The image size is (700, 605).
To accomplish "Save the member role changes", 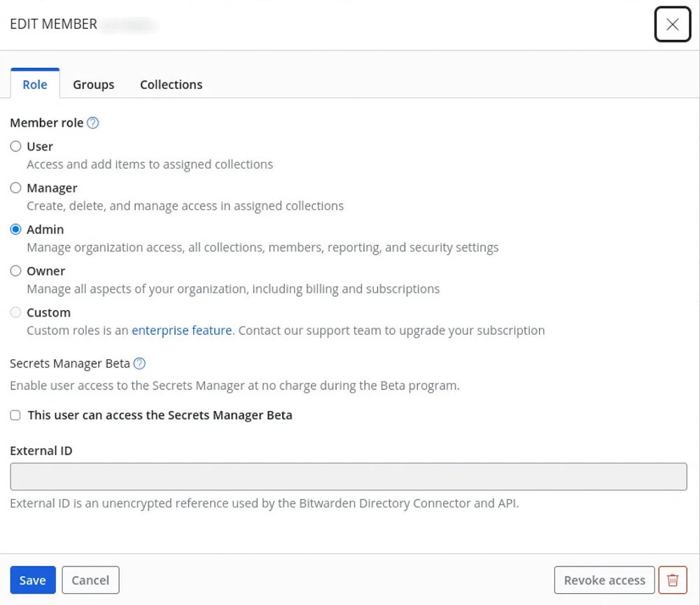I will pos(32,580).
